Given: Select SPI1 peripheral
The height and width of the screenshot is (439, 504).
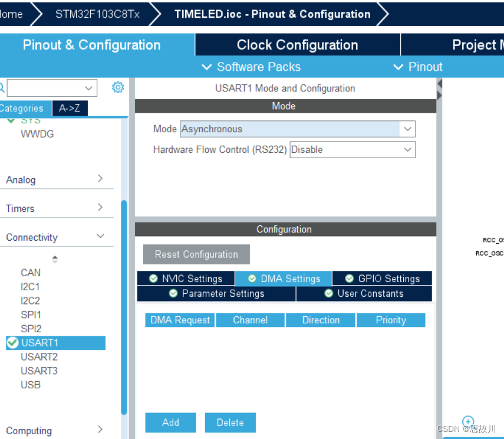Looking at the screenshot, I should (31, 314).
